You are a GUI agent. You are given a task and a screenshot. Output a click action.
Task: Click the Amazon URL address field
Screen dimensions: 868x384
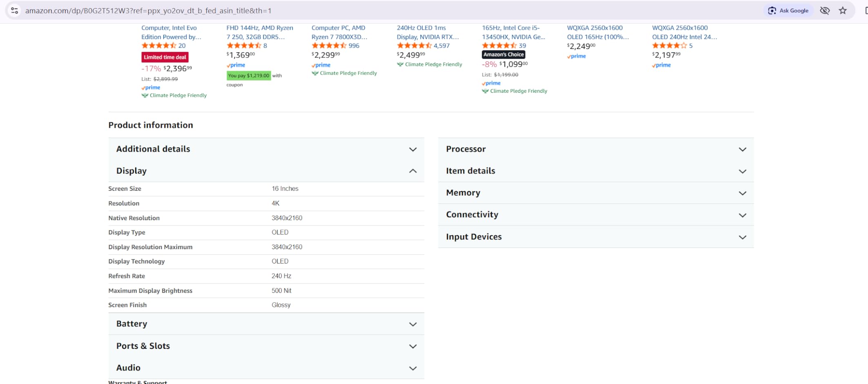[x=149, y=11]
